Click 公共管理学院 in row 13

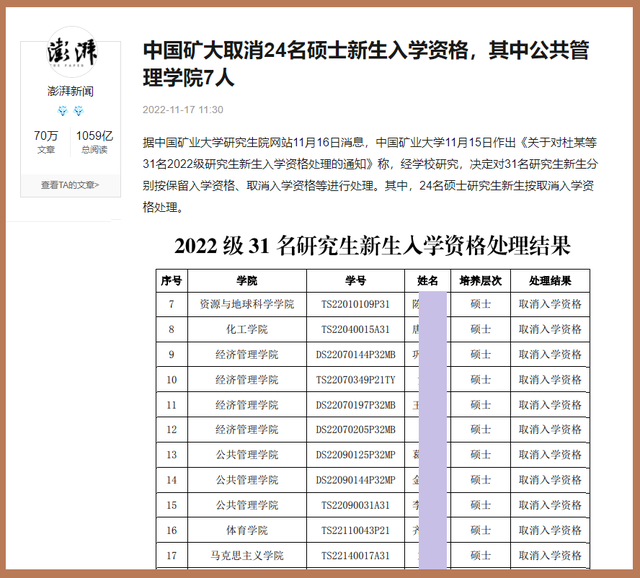pyautogui.click(x=247, y=455)
